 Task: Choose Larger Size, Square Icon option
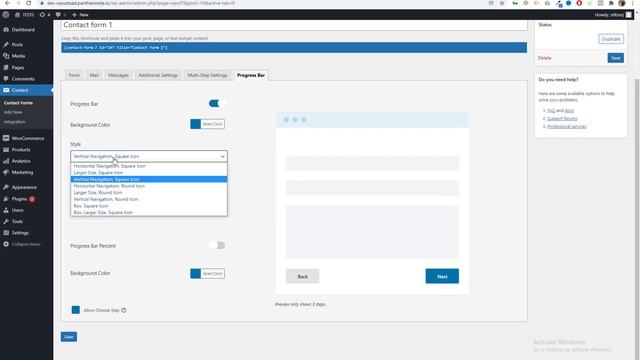(149, 173)
